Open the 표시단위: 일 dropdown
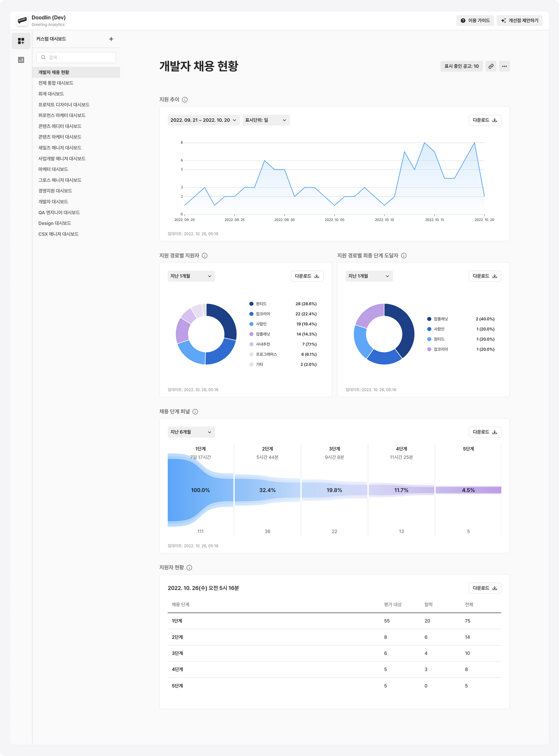 (x=266, y=120)
